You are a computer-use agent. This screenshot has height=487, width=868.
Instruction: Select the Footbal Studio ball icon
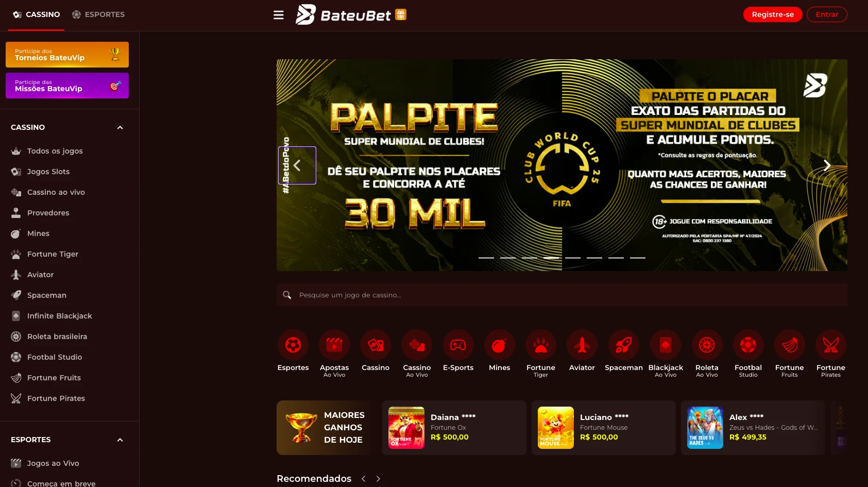pos(748,345)
